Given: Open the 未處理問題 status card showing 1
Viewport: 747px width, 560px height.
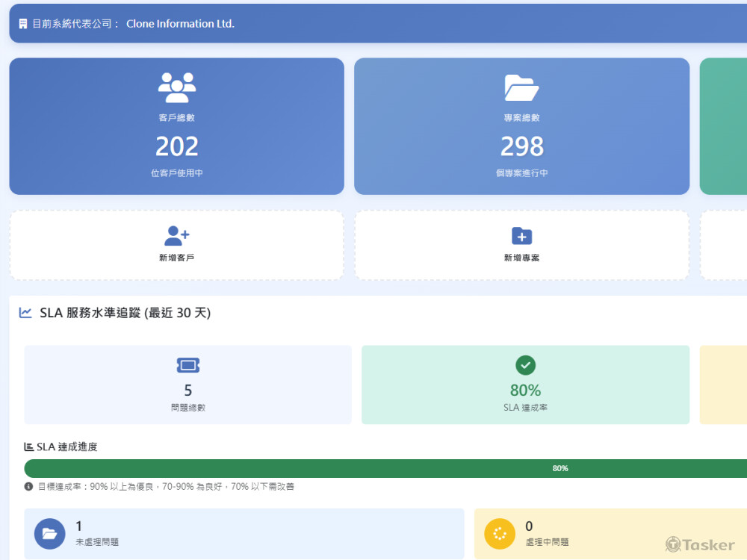Looking at the screenshot, I should (x=244, y=534).
